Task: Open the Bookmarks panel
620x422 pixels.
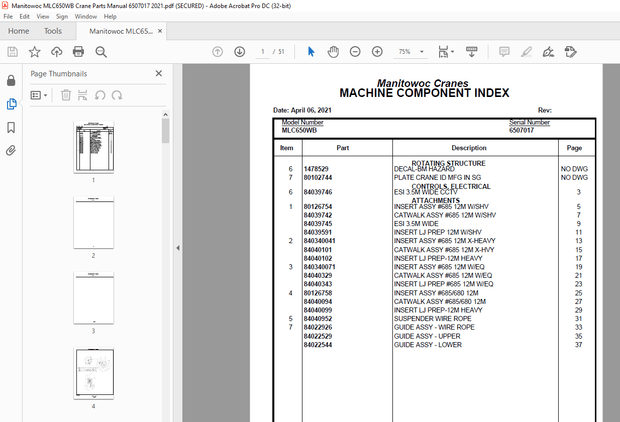Action: 11,127
